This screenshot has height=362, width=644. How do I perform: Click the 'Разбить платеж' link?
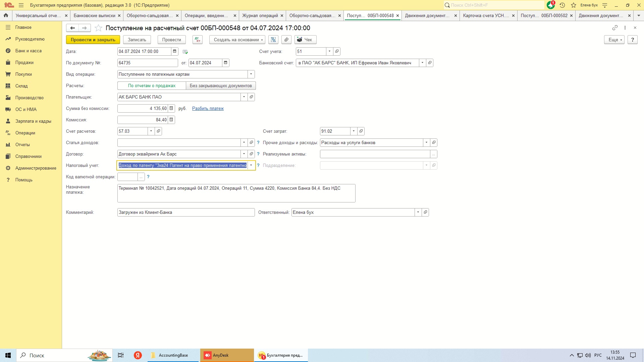208,108
